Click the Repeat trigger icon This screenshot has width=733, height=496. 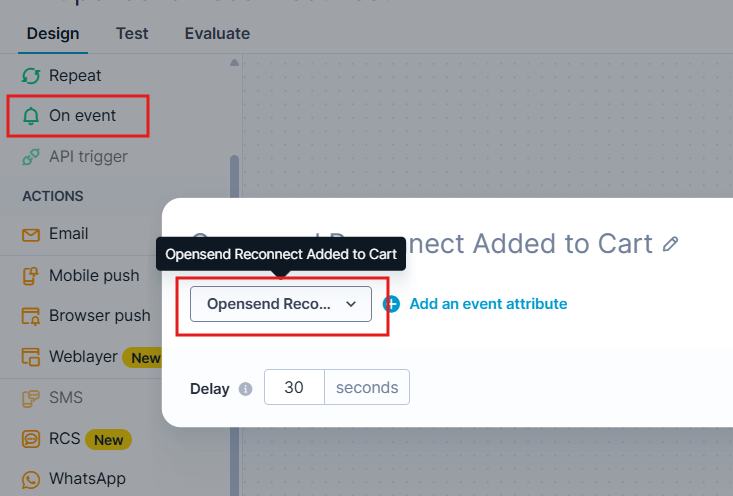tap(31, 76)
